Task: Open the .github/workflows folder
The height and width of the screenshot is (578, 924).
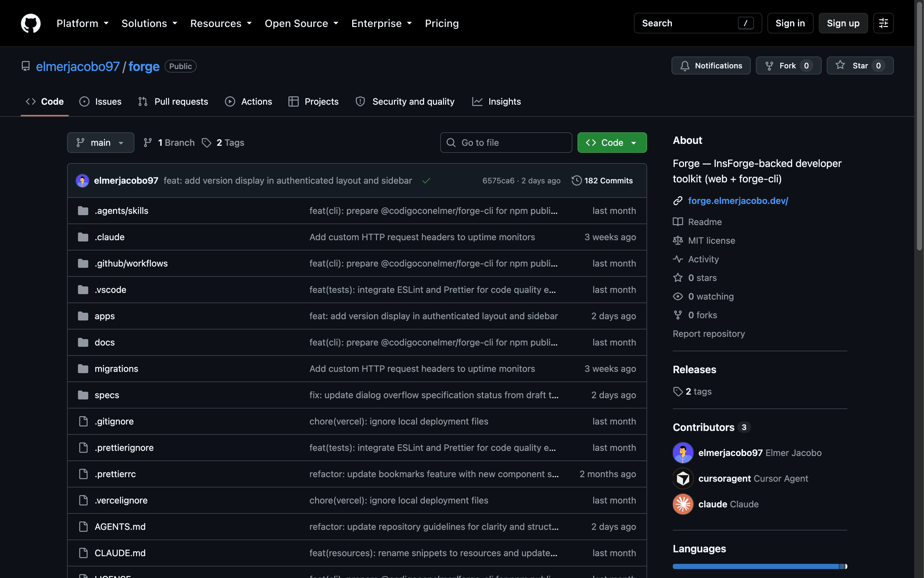Action: tap(131, 263)
